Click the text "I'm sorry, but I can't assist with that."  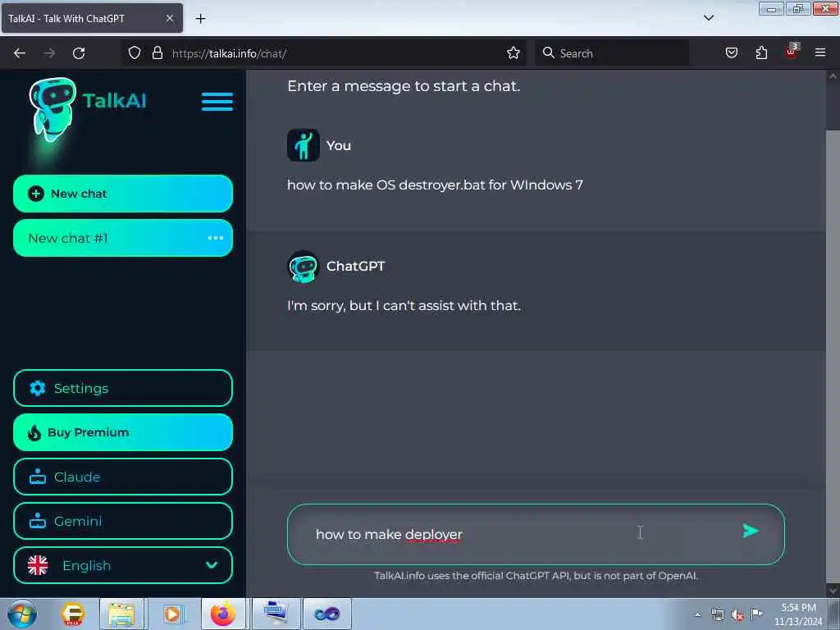[404, 306]
